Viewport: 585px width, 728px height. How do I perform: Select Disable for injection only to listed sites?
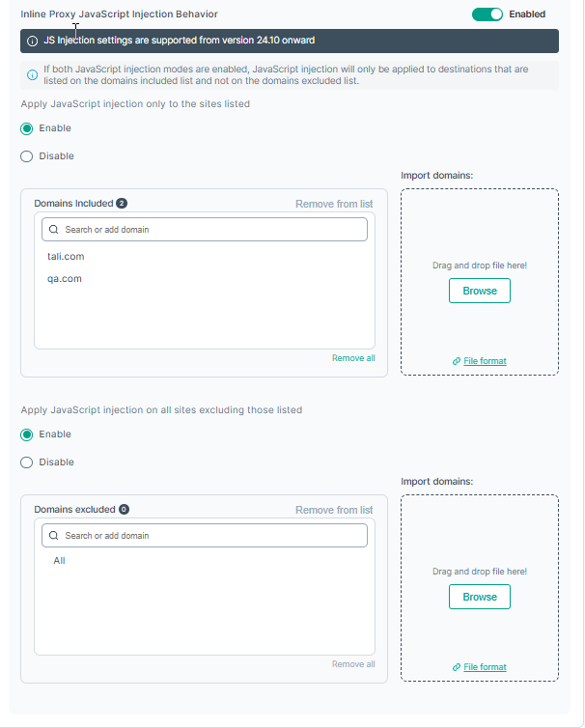tap(27, 156)
